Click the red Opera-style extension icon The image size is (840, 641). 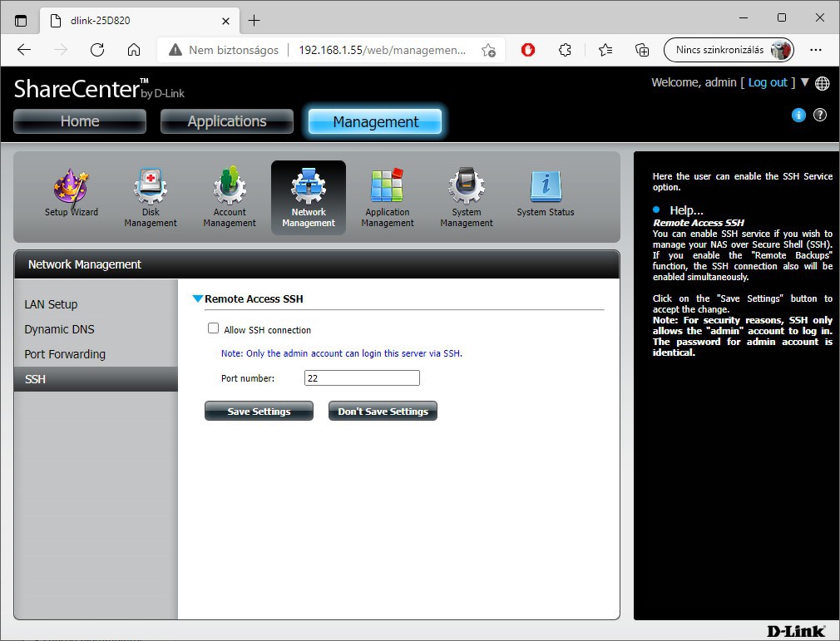527,50
